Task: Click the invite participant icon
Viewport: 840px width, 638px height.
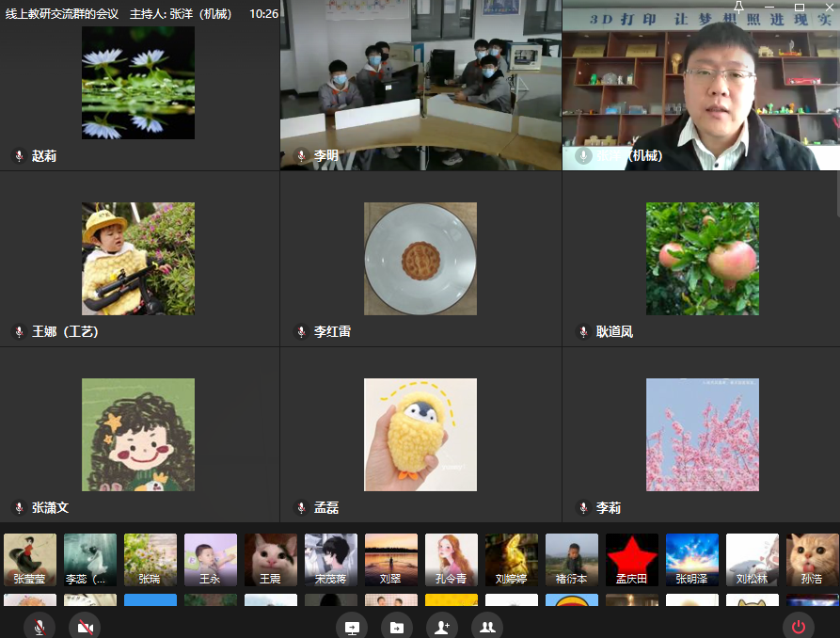Action: pos(441,627)
